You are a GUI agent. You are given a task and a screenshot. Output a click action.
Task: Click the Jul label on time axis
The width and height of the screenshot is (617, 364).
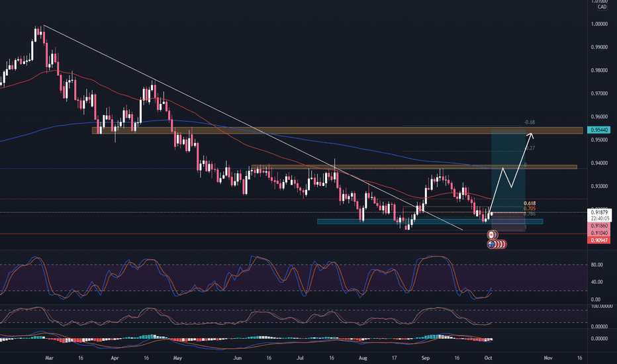pyautogui.click(x=301, y=358)
